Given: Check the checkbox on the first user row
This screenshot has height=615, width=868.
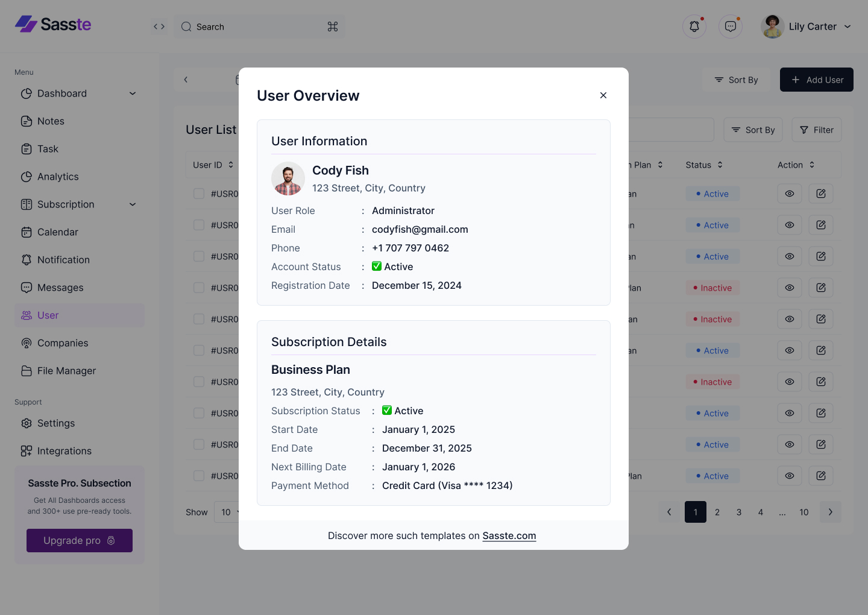Looking at the screenshot, I should tap(199, 194).
